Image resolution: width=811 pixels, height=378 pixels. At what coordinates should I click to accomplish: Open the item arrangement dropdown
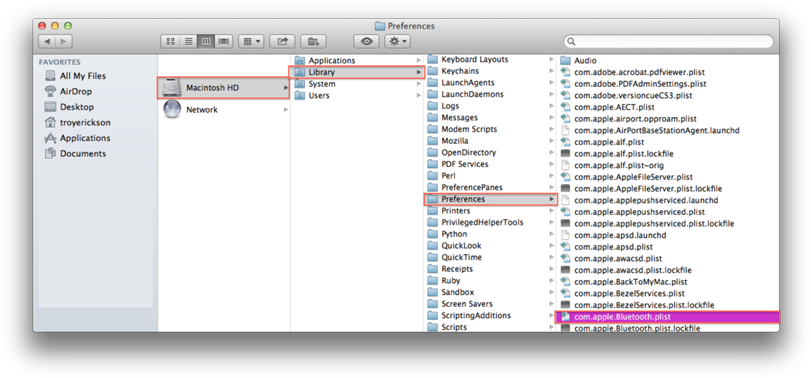pyautogui.click(x=251, y=41)
